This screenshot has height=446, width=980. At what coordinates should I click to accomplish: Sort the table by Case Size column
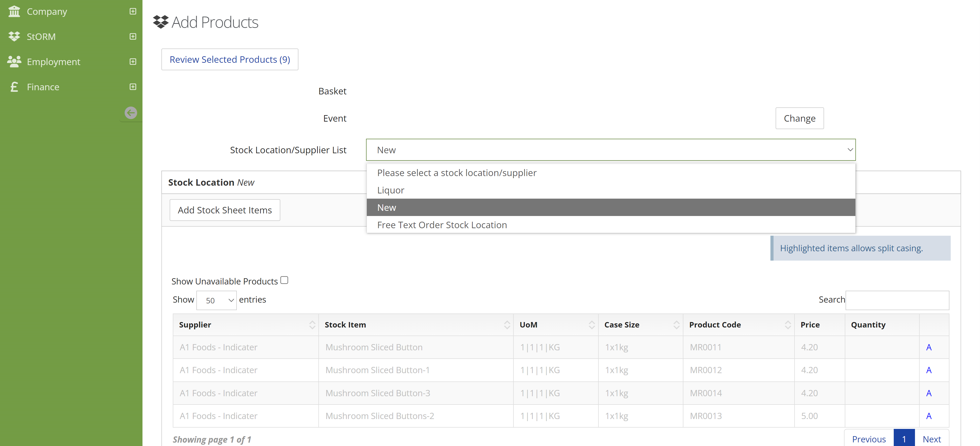[x=641, y=325]
